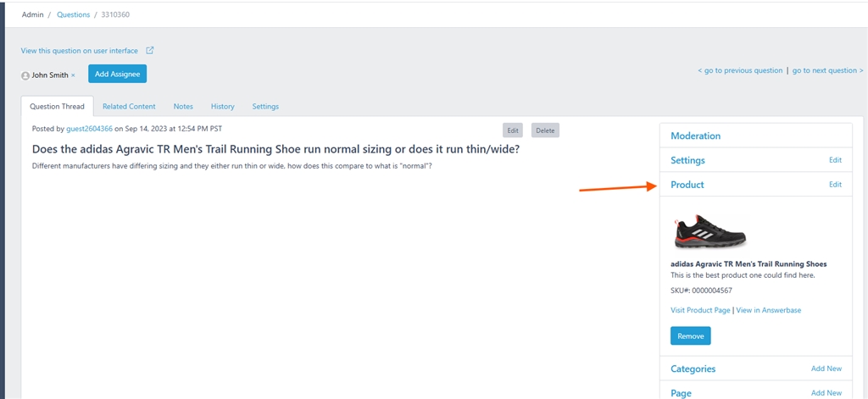Click the Add Assignee button
The image size is (868, 399).
pos(117,75)
